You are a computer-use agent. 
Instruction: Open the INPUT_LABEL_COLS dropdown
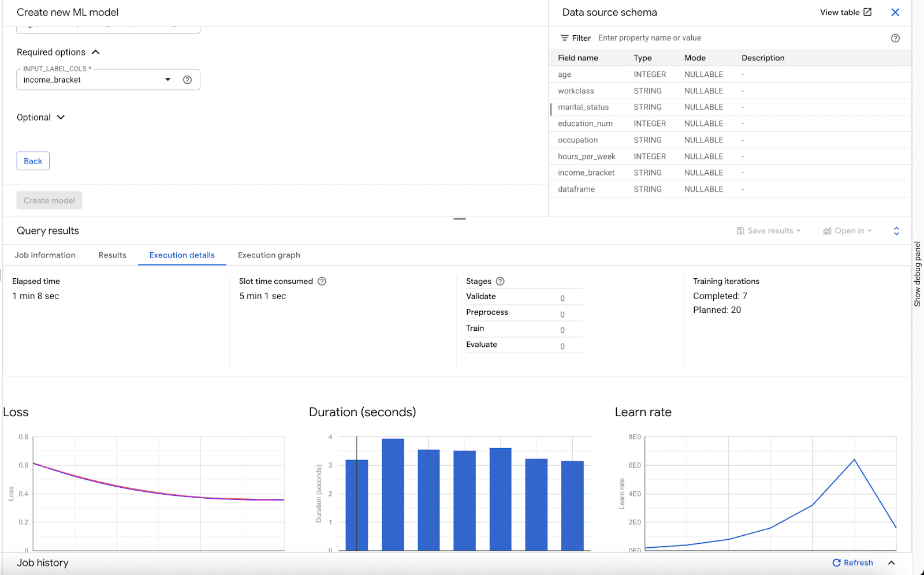click(x=167, y=79)
